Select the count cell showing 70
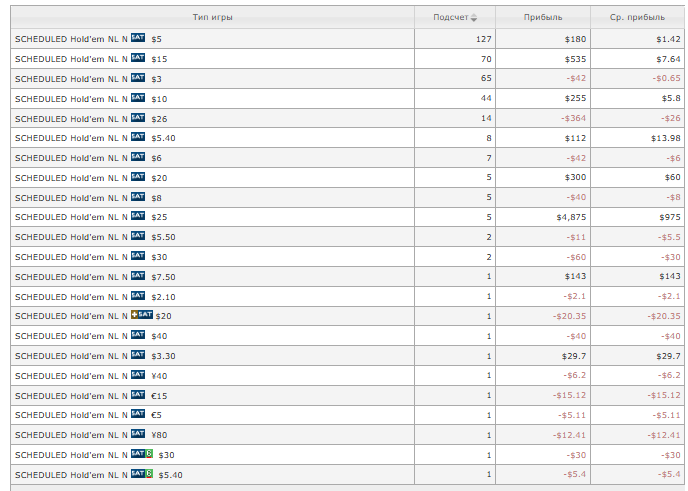 [x=455, y=59]
